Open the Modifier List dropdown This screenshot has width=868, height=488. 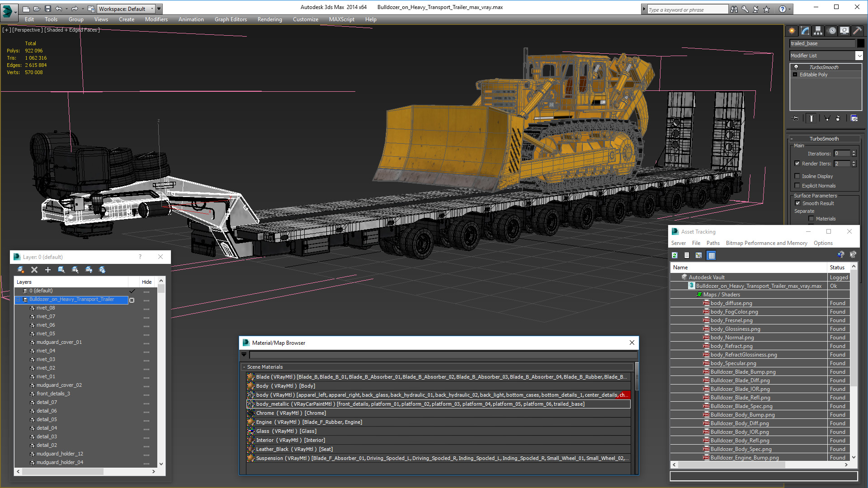(x=859, y=56)
